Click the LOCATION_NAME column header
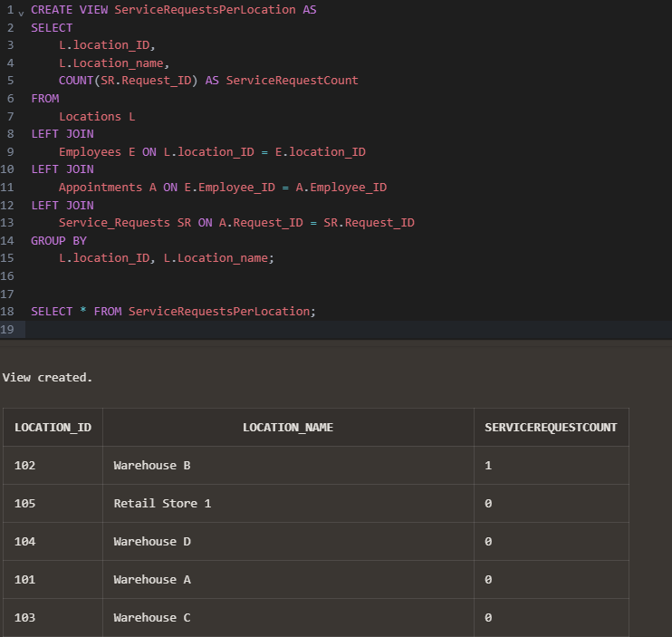 (288, 428)
